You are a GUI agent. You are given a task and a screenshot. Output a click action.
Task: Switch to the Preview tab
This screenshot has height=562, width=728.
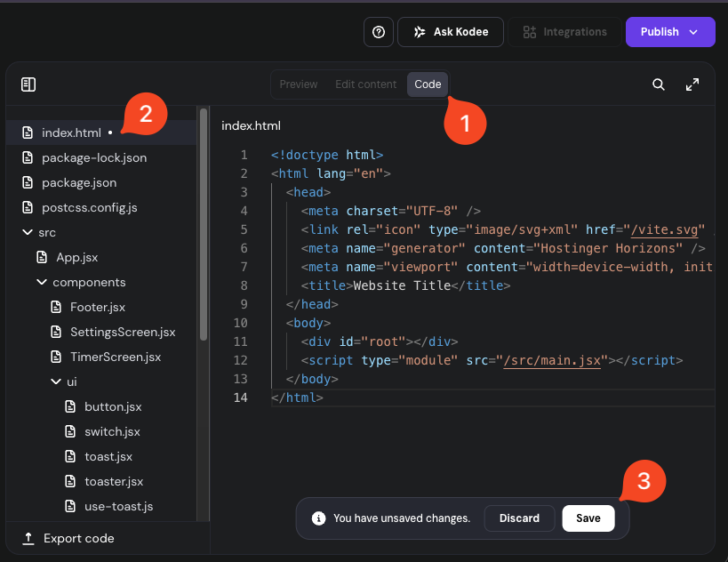(299, 84)
